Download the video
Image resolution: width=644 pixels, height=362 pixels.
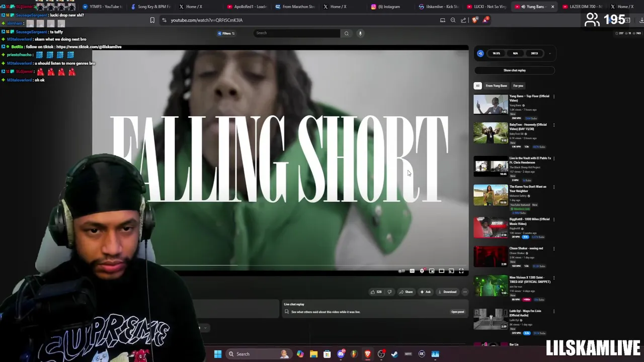[447, 292]
